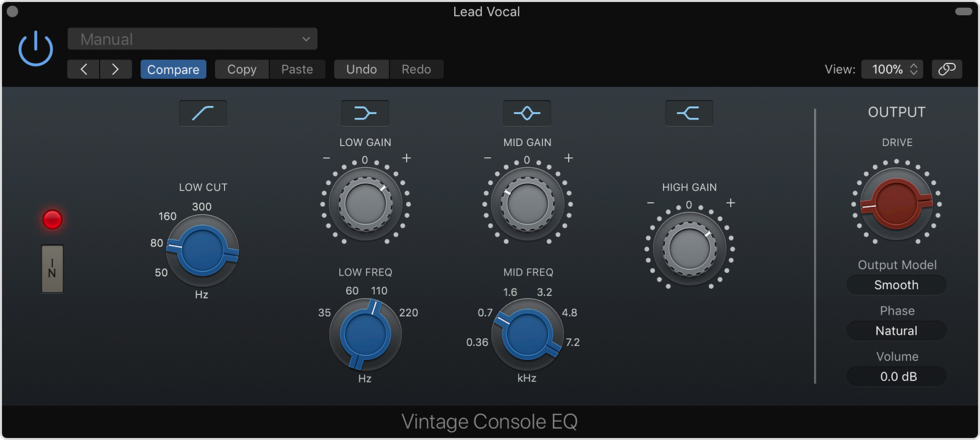
Task: Toggle the Compare button
Action: [173, 69]
